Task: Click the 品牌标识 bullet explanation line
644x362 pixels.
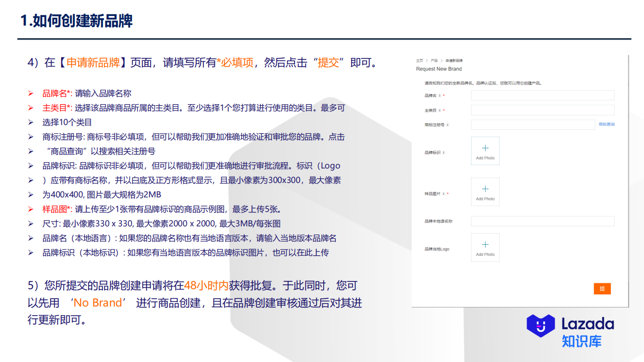Action: [x=191, y=166]
